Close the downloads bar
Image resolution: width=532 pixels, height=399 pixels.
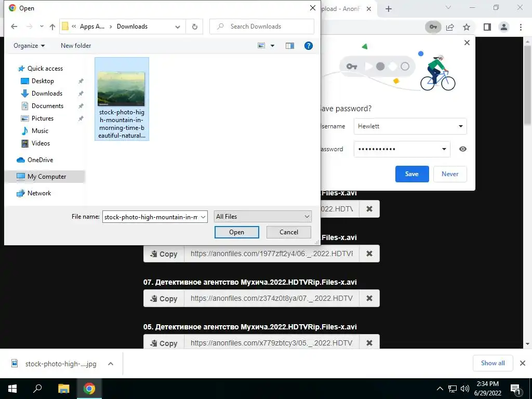pyautogui.click(x=523, y=363)
